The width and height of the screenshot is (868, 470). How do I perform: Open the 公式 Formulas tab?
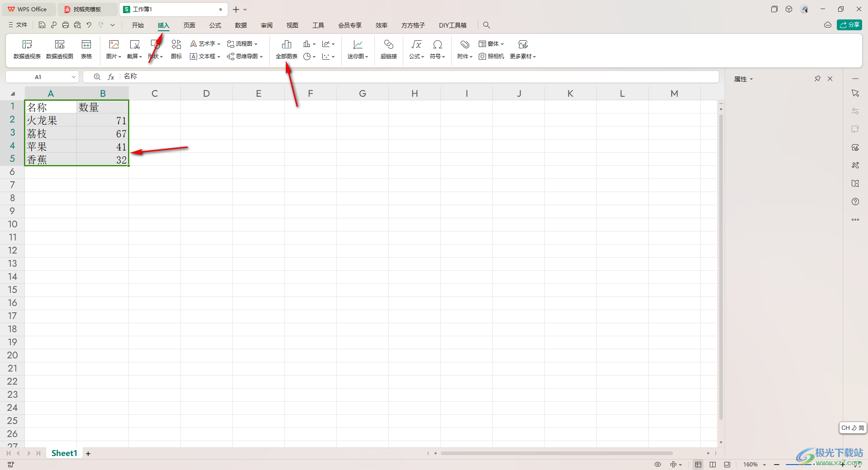pos(215,25)
